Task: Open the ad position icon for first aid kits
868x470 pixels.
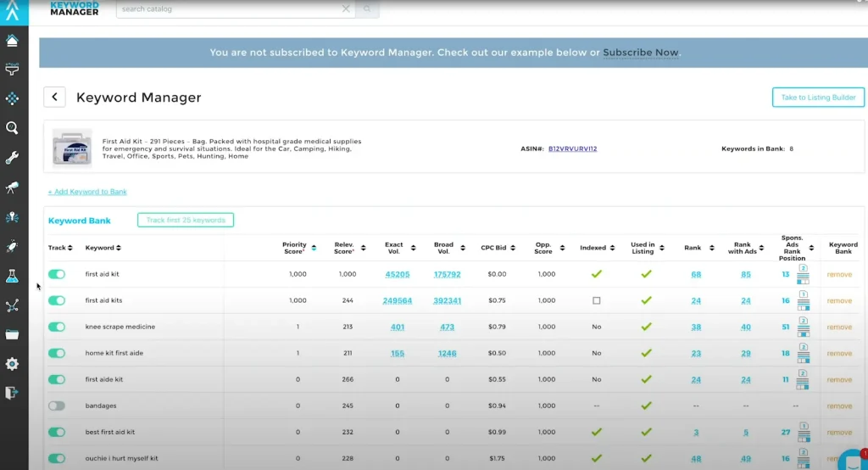Action: [x=804, y=300]
